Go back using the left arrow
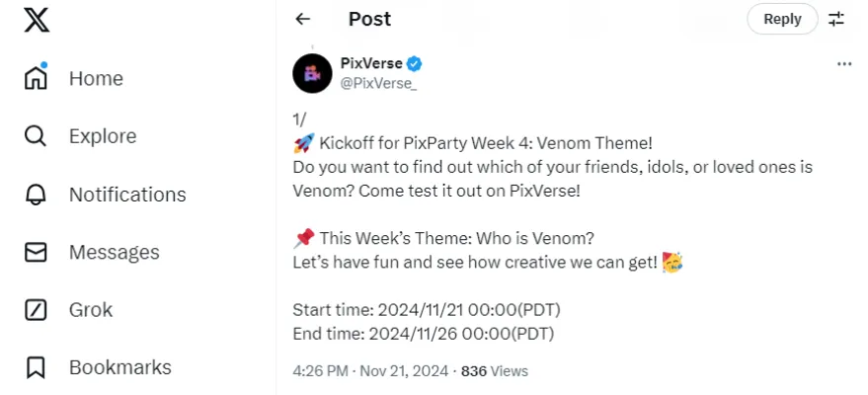The width and height of the screenshot is (868, 395). [303, 19]
